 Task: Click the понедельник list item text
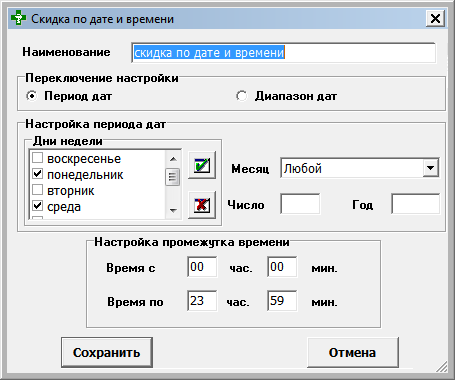[x=85, y=175]
